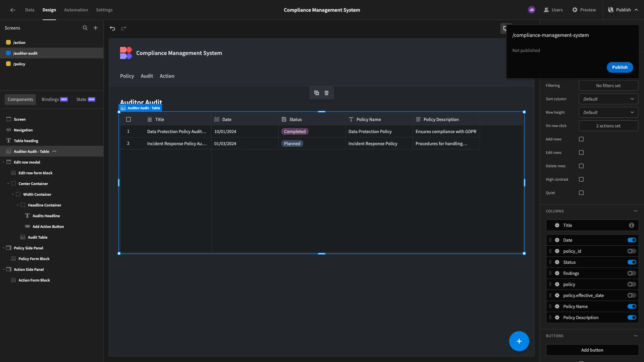Open the add component floating button
Screen dimensions: 644x362
coord(519,341)
